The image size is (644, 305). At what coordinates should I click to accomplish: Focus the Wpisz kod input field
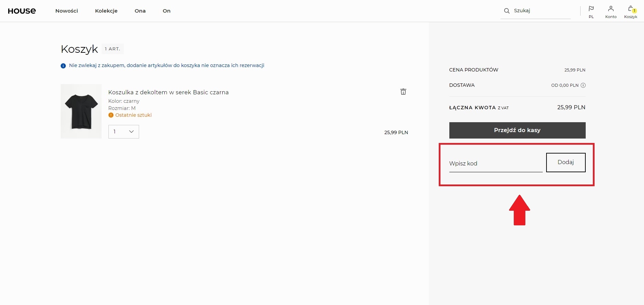(x=496, y=163)
